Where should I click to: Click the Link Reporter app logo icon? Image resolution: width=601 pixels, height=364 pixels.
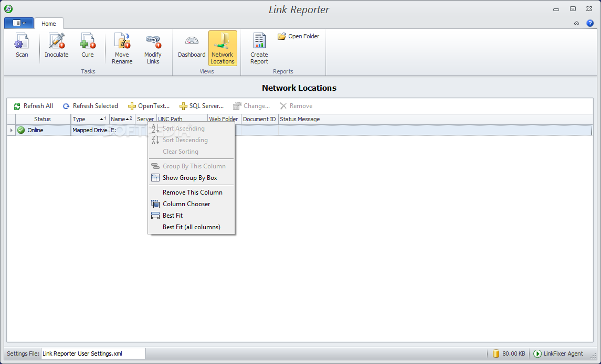pyautogui.click(x=8, y=8)
